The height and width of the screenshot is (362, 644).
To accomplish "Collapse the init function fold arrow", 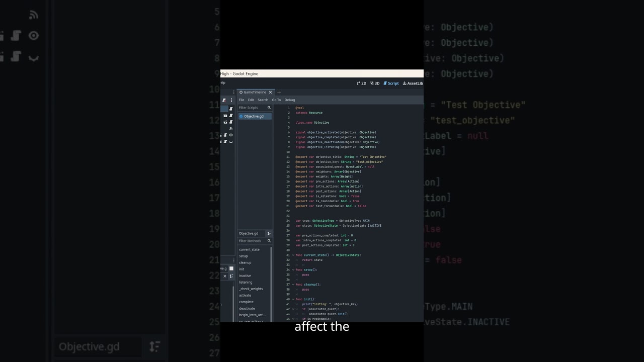I will click(293, 299).
